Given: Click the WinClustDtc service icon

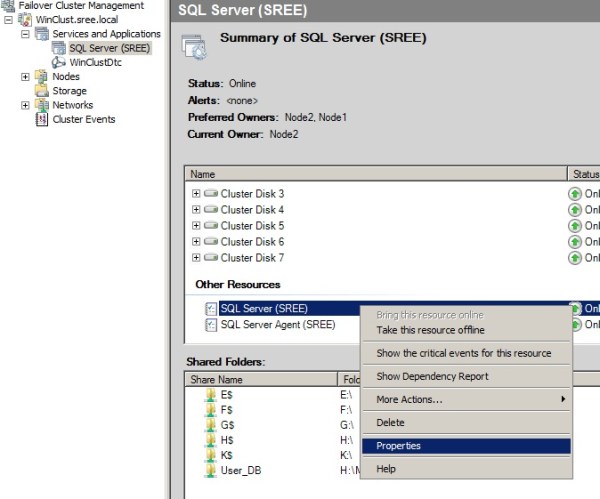Looking at the screenshot, I should coord(59,62).
